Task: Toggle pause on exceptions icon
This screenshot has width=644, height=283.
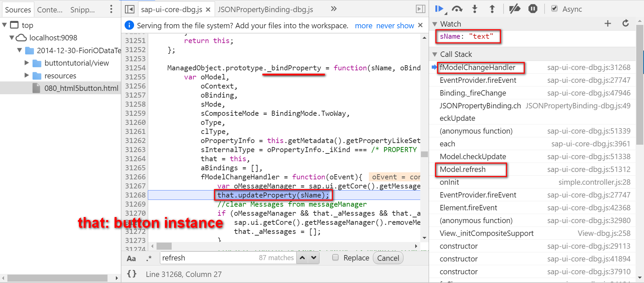Action: [533, 9]
